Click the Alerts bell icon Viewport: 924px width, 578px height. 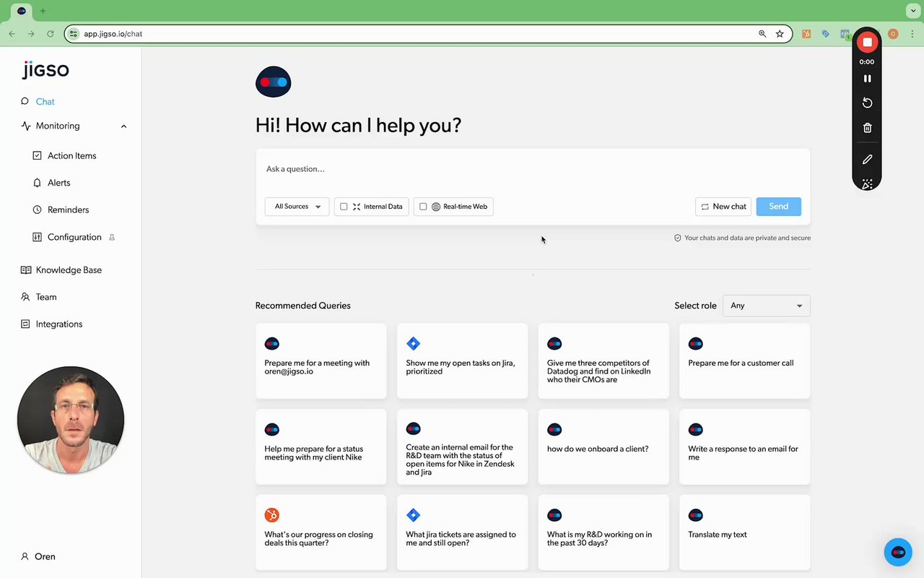click(x=38, y=183)
